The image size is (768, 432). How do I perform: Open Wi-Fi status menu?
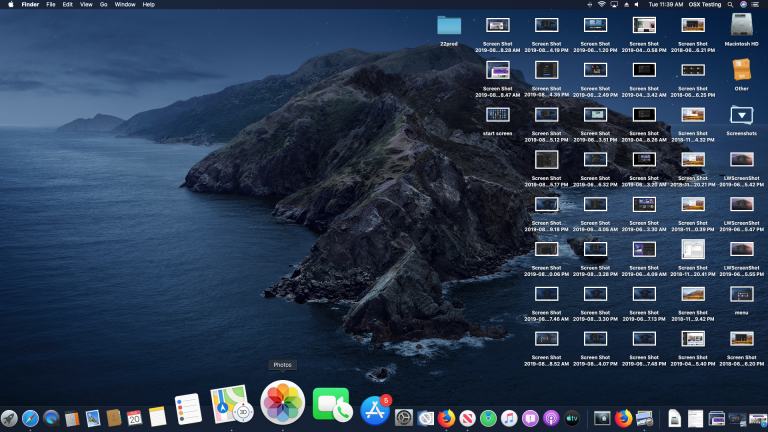tap(601, 4)
